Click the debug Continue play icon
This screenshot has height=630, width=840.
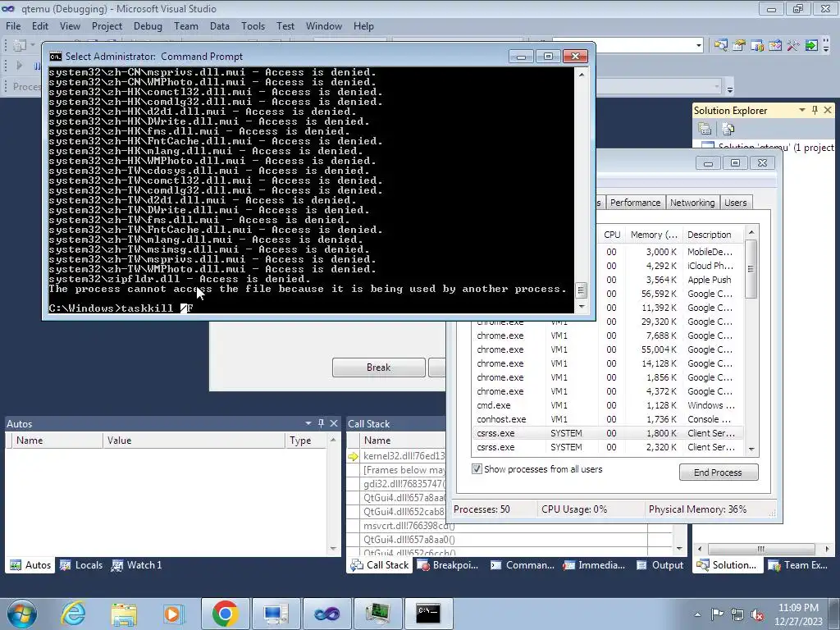(20, 66)
